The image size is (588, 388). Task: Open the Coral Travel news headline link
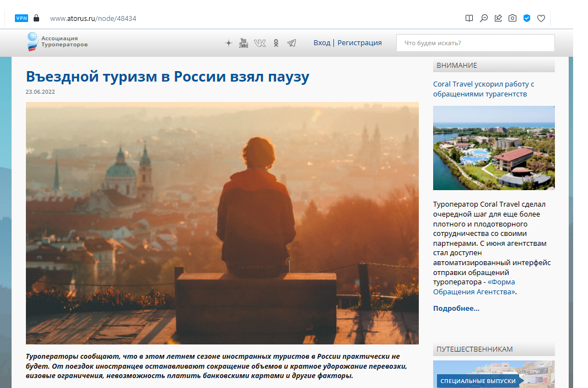click(x=483, y=89)
